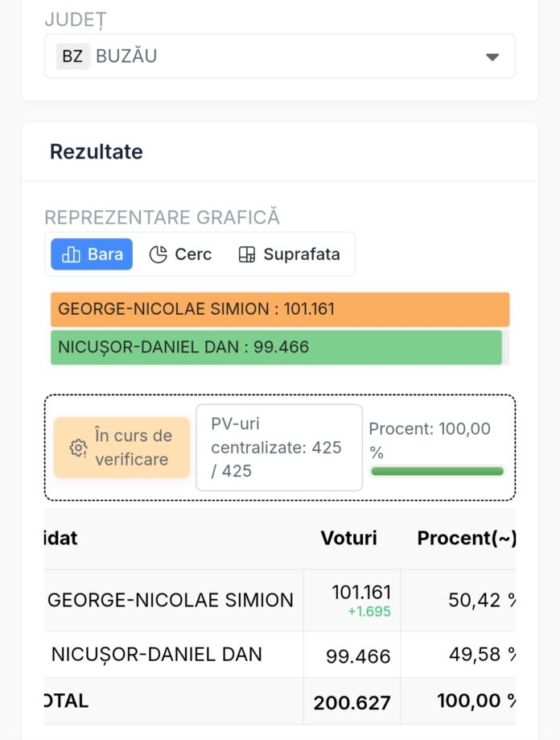The width and height of the screenshot is (560, 740).
Task: Click the În curs de verificare badge
Action: (122, 448)
